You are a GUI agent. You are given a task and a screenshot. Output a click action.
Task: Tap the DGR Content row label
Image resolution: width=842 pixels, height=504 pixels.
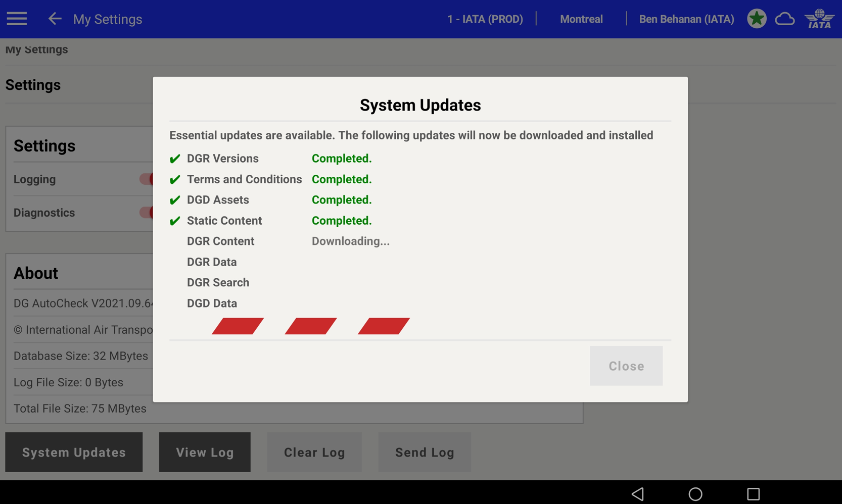220,241
